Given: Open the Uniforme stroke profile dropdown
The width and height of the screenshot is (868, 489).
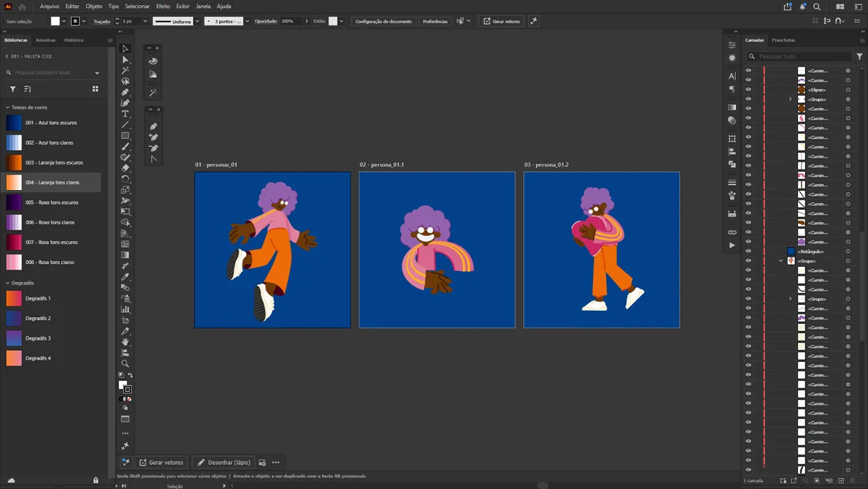Looking at the screenshot, I should point(177,21).
